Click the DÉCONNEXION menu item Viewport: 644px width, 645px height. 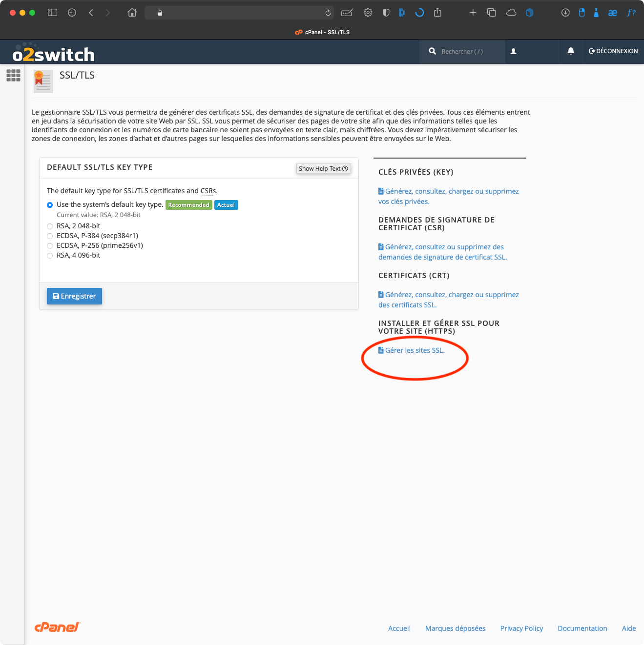[613, 51]
